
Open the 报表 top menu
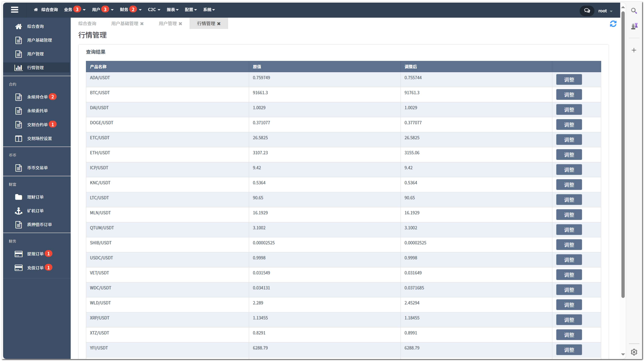(172, 10)
